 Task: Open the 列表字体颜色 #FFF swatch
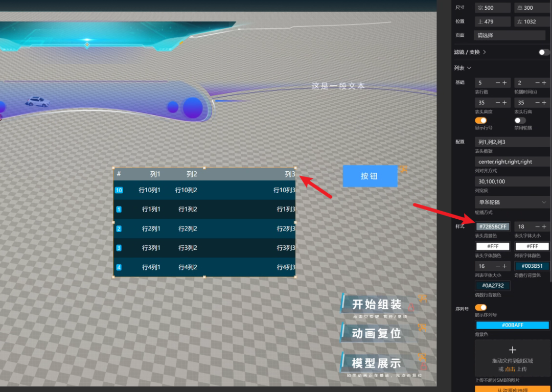(x=532, y=246)
